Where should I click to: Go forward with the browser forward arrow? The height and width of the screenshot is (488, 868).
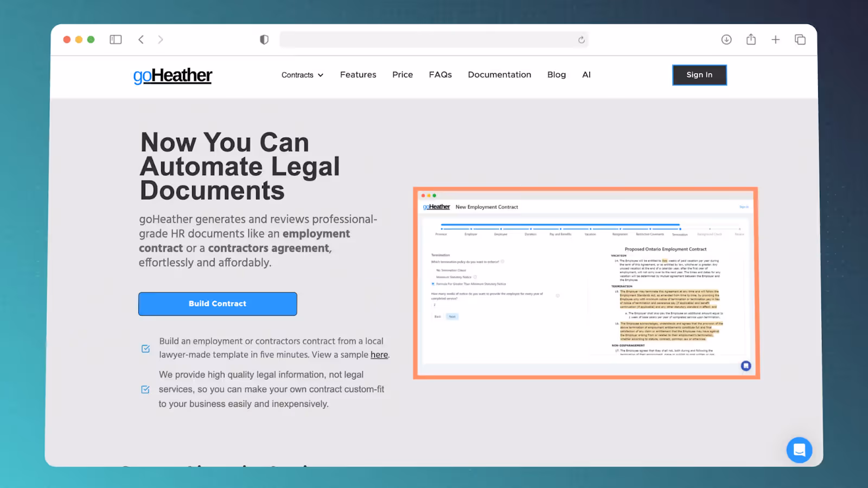coord(161,40)
